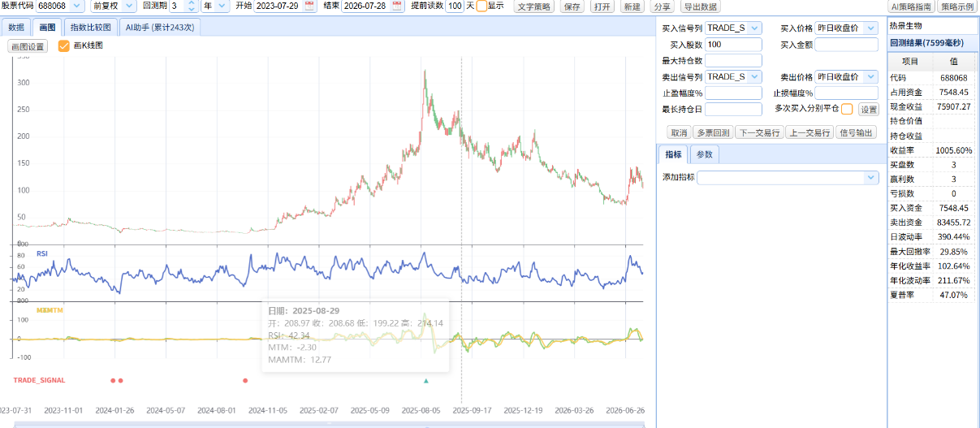Click the 导出数据 button

(700, 6)
